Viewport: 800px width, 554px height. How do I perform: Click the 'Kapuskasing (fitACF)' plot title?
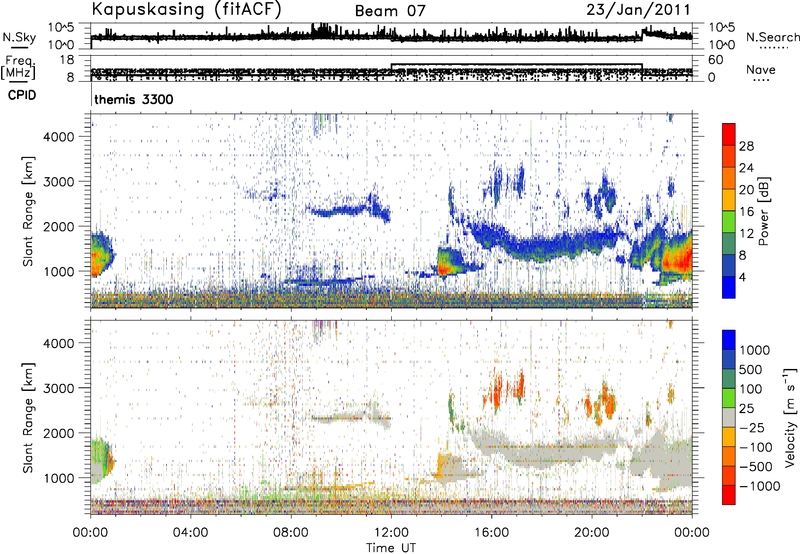tap(186, 10)
